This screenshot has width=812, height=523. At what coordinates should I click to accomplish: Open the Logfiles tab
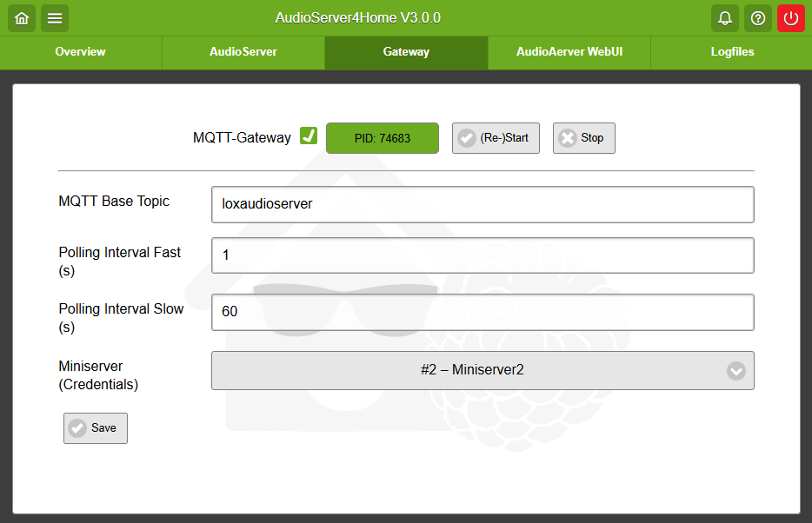point(732,52)
